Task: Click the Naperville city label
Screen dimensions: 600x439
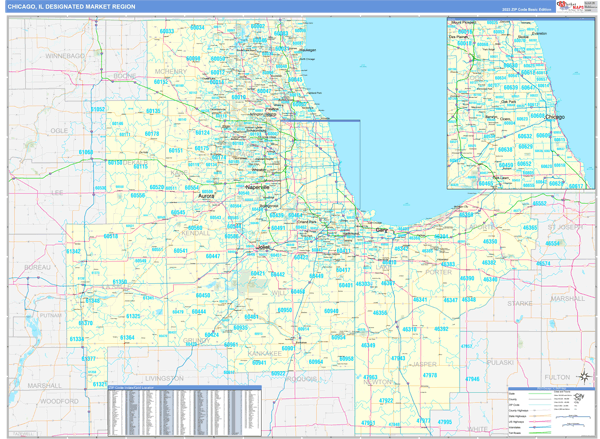Action: pos(258,187)
